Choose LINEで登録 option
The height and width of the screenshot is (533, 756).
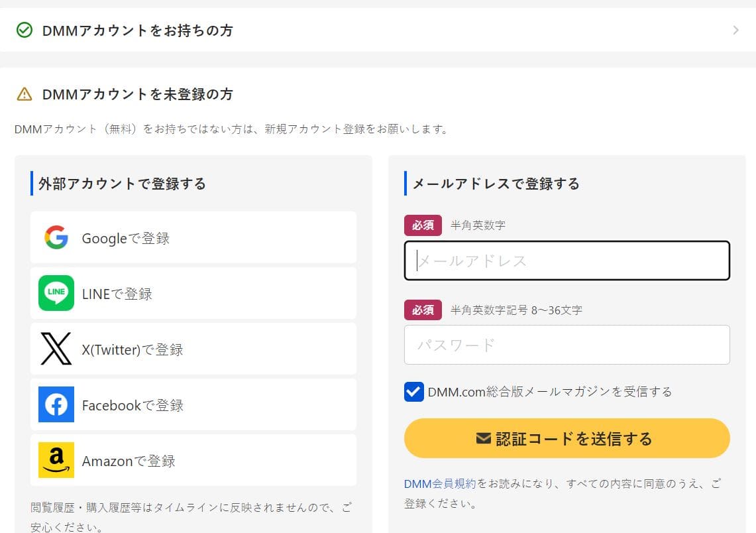[193, 293]
